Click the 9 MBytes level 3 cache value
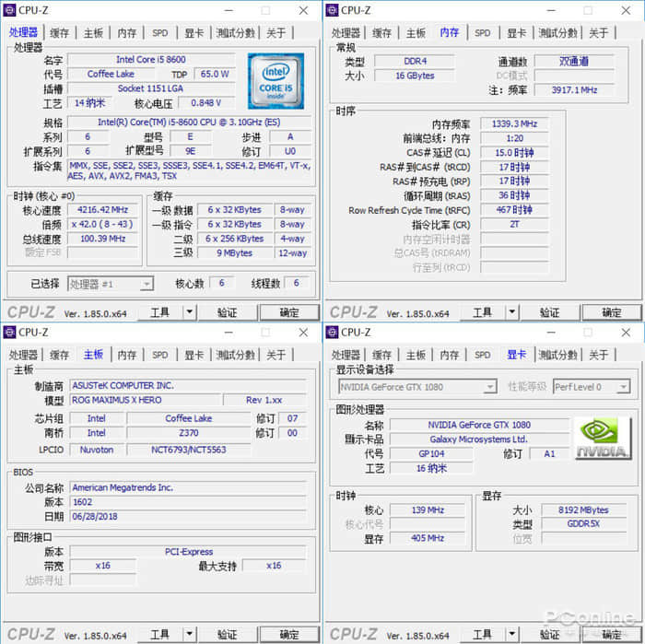Screen dimensions: 645x644 234,253
